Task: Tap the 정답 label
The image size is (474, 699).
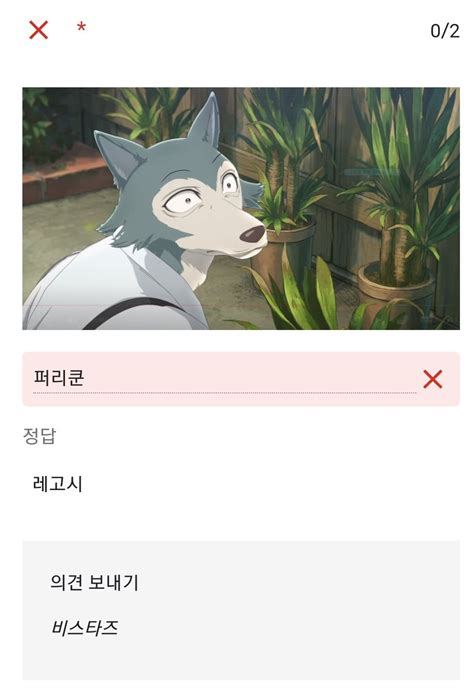Action: [x=39, y=436]
